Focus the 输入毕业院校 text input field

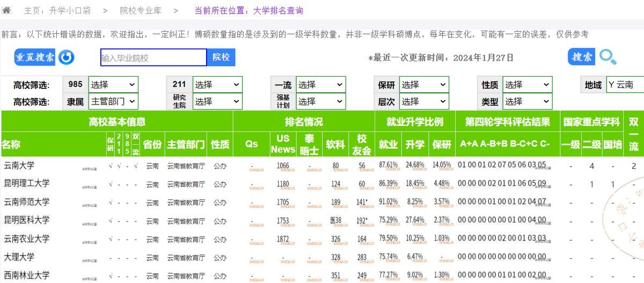(x=153, y=57)
